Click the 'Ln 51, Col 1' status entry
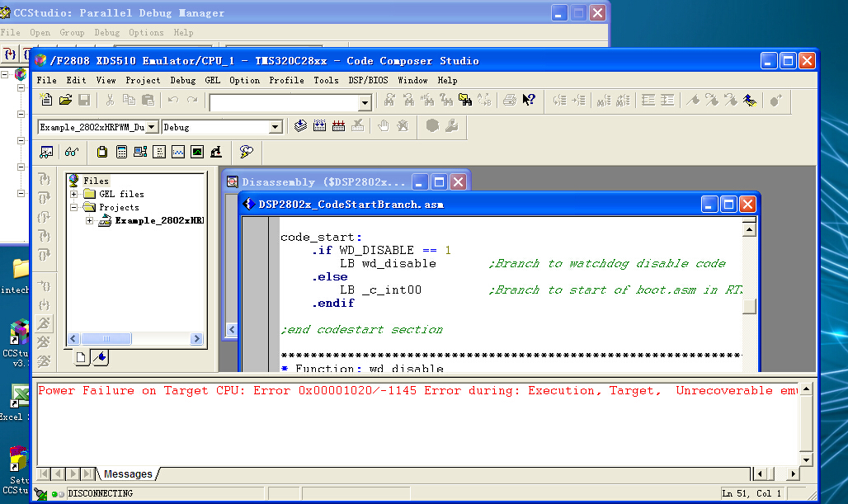 pos(751,493)
